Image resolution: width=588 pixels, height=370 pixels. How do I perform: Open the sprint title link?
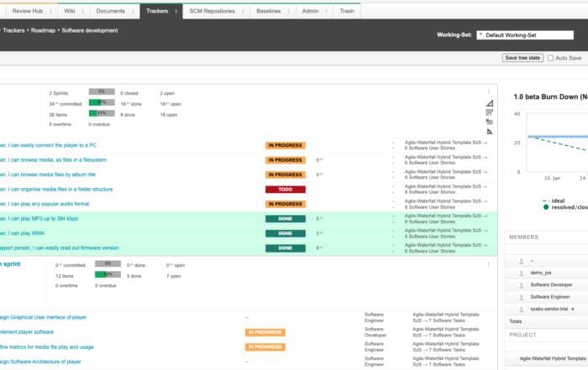[x=10, y=264]
